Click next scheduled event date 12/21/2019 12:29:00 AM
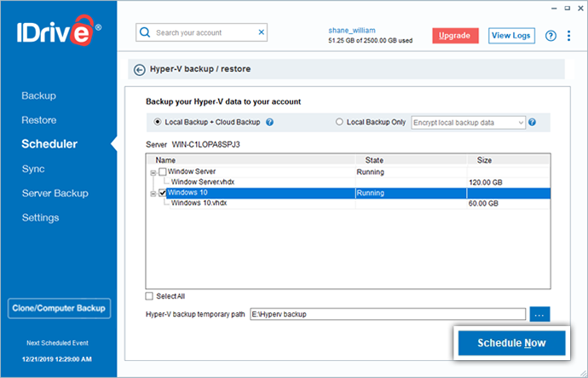588x378 pixels. coord(57,359)
